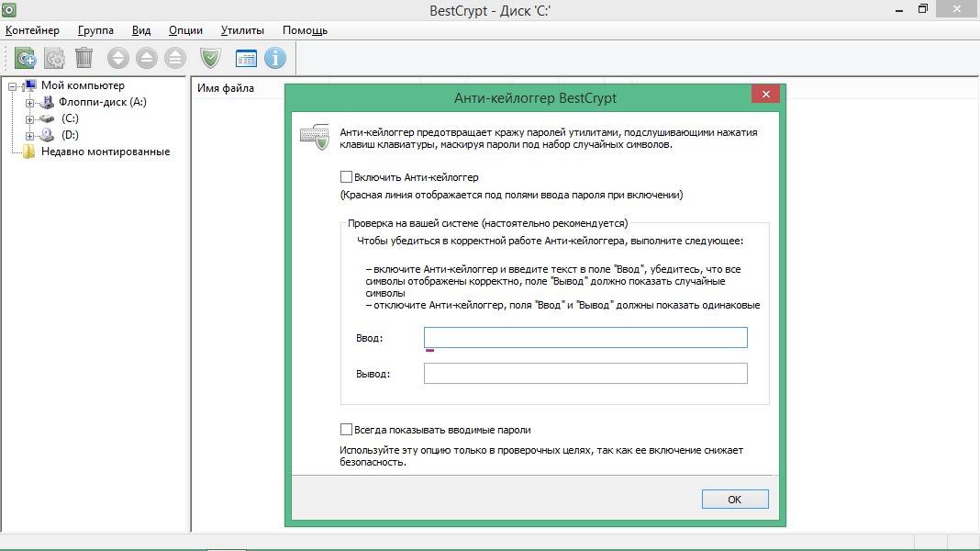
Task: Click the calendar-style window toolbar icon
Action: (246, 59)
